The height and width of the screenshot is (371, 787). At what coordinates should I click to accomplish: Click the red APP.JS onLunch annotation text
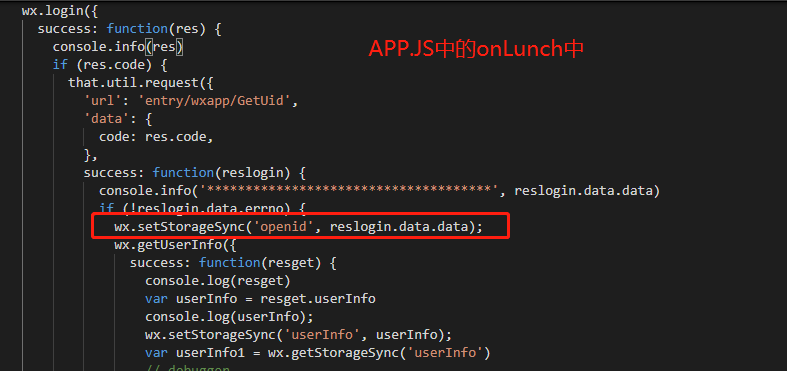(476, 49)
